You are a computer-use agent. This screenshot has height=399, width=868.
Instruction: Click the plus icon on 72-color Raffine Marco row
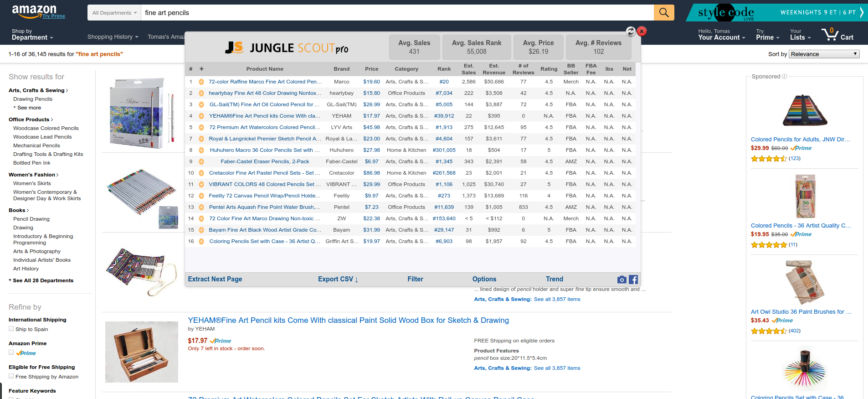(x=201, y=82)
